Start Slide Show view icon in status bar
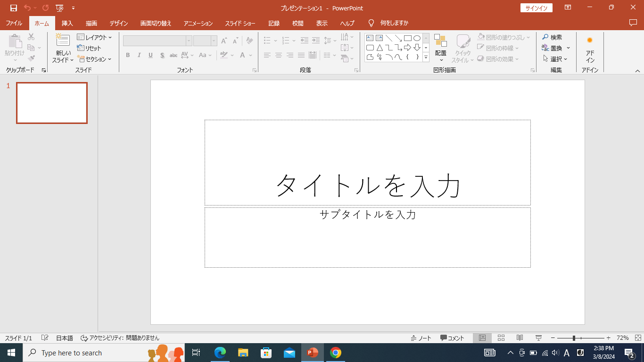This screenshot has height=362, width=644. tap(538, 338)
